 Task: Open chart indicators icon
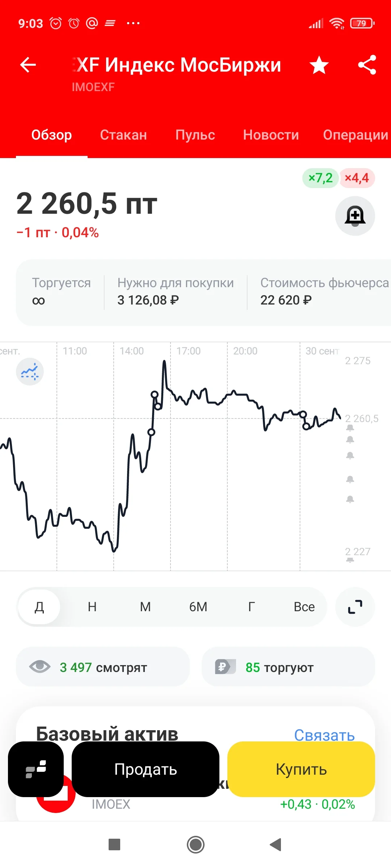click(30, 371)
